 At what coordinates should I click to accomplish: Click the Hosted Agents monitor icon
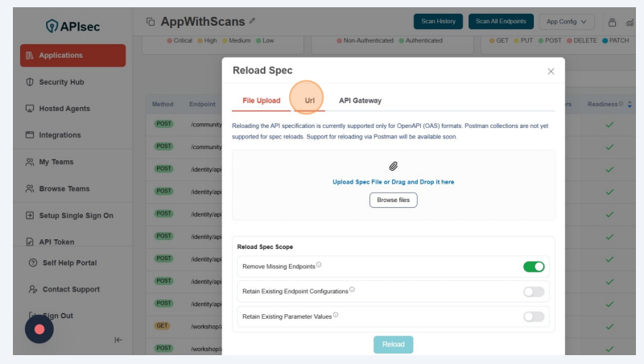pos(30,109)
